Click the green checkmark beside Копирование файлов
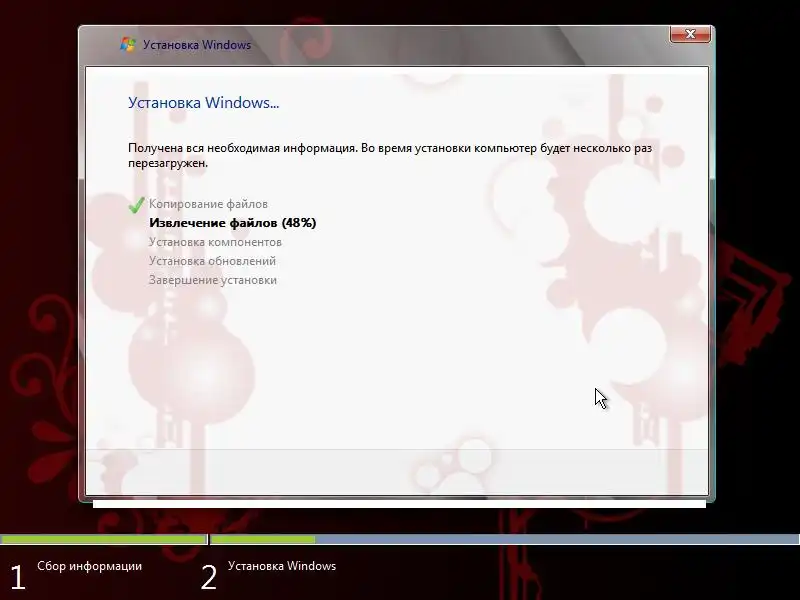 136,205
